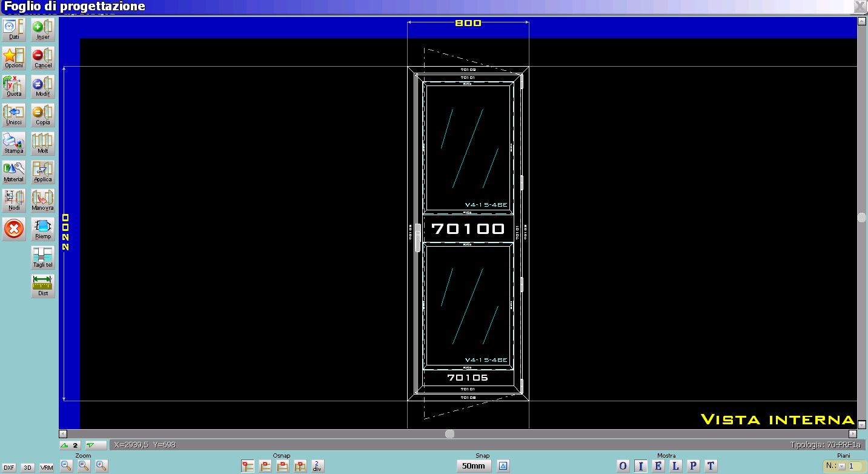Screen dimensions: 868x474
Task: Select the Quota dimension tool
Action: [14, 86]
